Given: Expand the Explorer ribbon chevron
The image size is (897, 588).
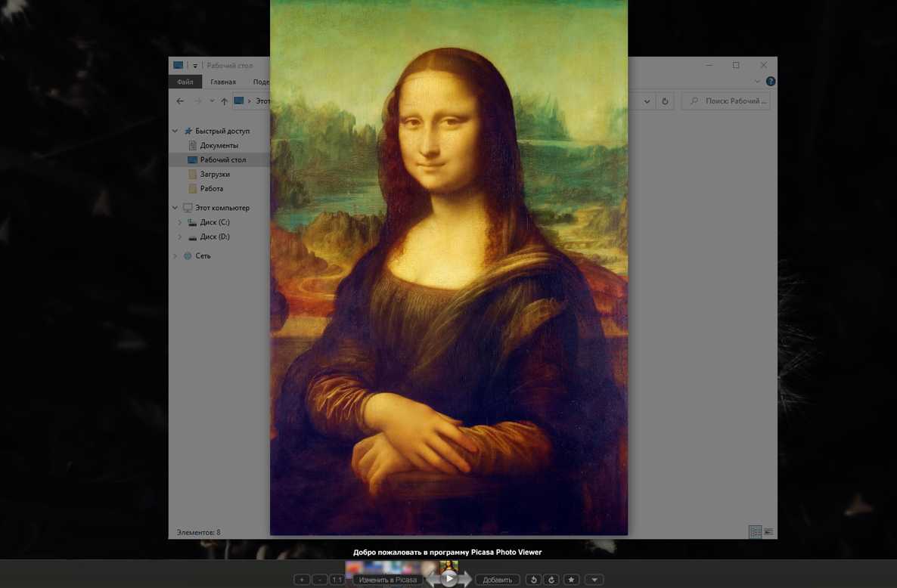Looking at the screenshot, I should pyautogui.click(x=757, y=81).
